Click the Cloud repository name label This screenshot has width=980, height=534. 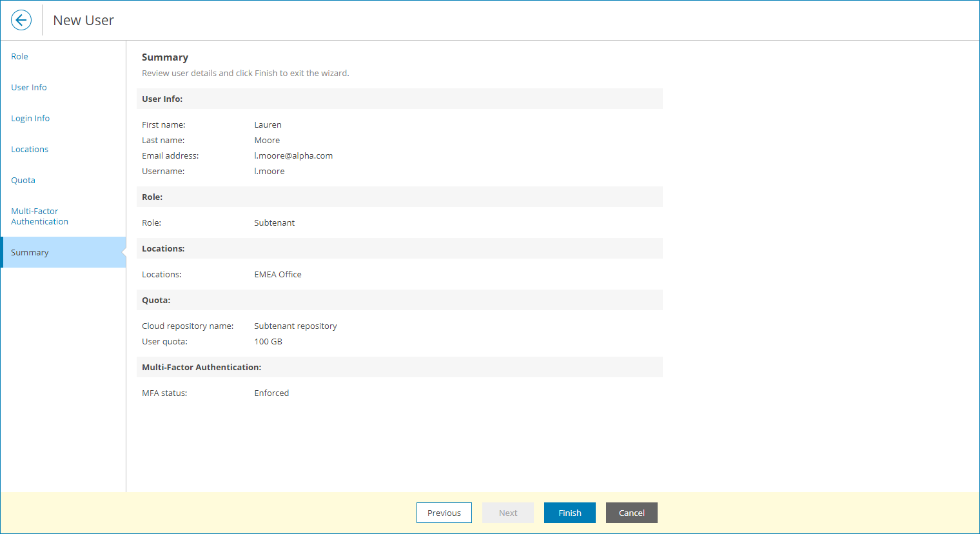188,326
